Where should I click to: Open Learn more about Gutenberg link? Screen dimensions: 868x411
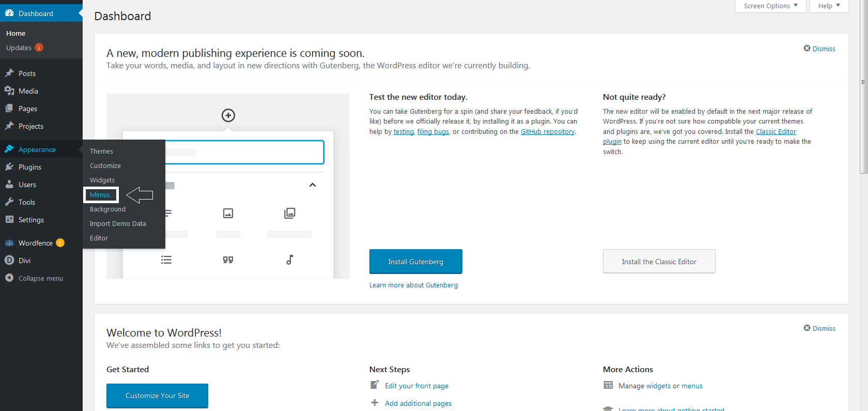pos(413,285)
